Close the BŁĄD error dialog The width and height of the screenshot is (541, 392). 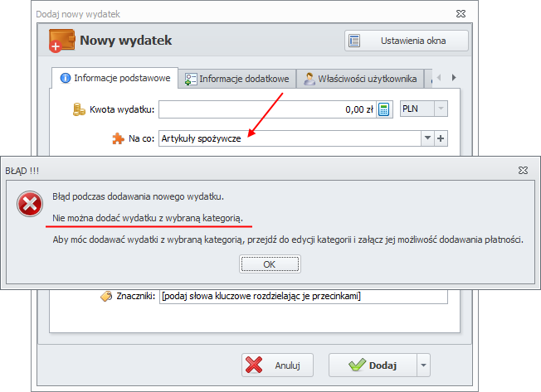point(523,169)
